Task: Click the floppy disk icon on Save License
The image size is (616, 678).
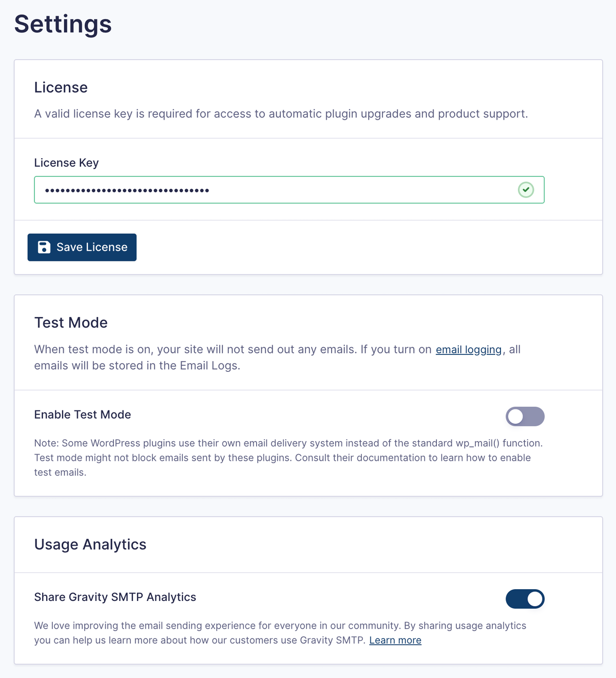Action: coord(45,247)
